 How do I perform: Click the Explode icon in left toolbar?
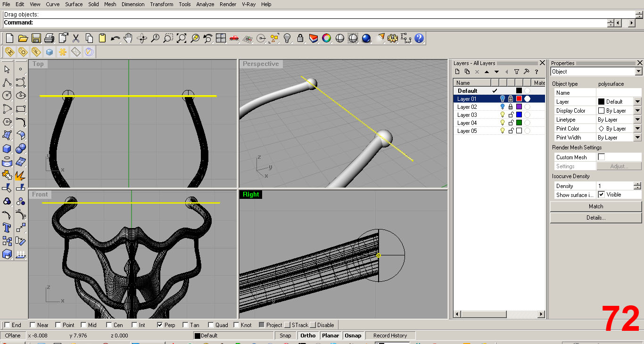(21, 175)
